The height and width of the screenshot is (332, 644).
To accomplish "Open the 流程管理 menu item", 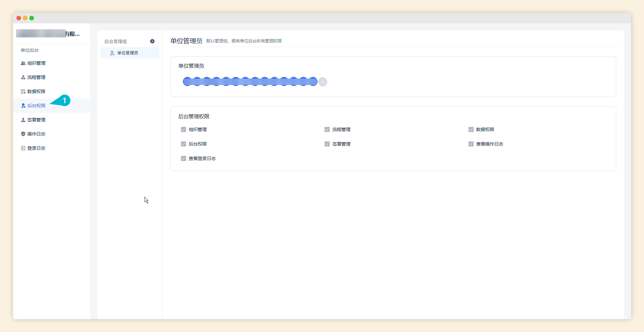I will point(36,77).
